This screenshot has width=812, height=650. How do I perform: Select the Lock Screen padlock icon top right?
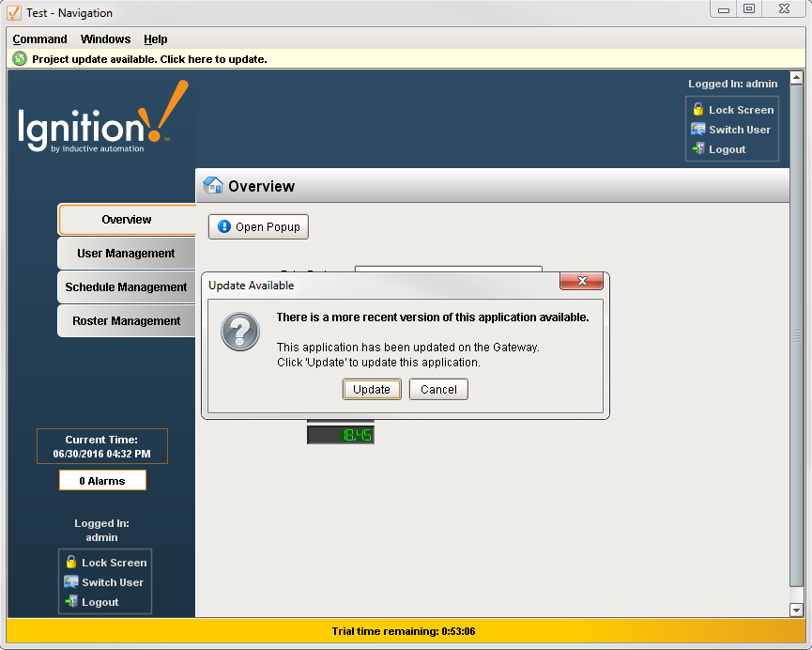point(697,110)
